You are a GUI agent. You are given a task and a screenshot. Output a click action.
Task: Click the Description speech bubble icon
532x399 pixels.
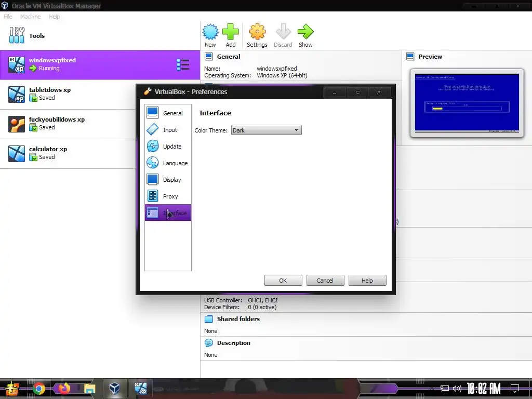209,343
